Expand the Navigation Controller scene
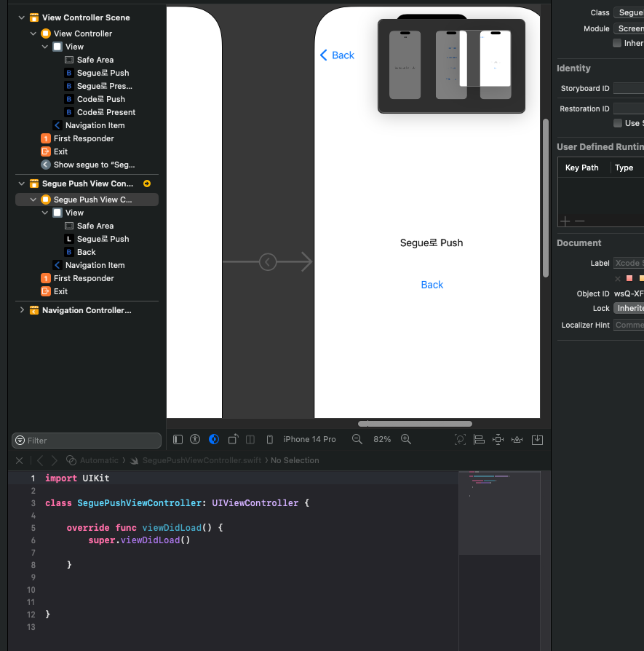This screenshot has width=644, height=651. click(x=22, y=310)
